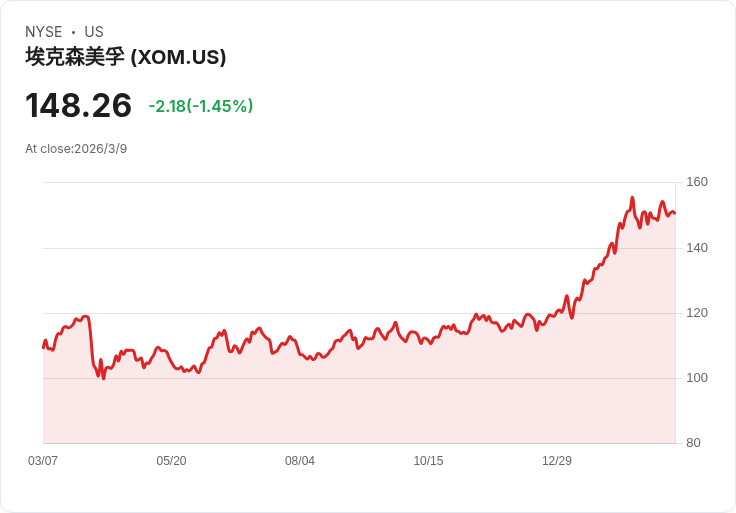Select the 03/07 date on x-axis
The width and height of the screenshot is (736, 513).
(x=43, y=460)
